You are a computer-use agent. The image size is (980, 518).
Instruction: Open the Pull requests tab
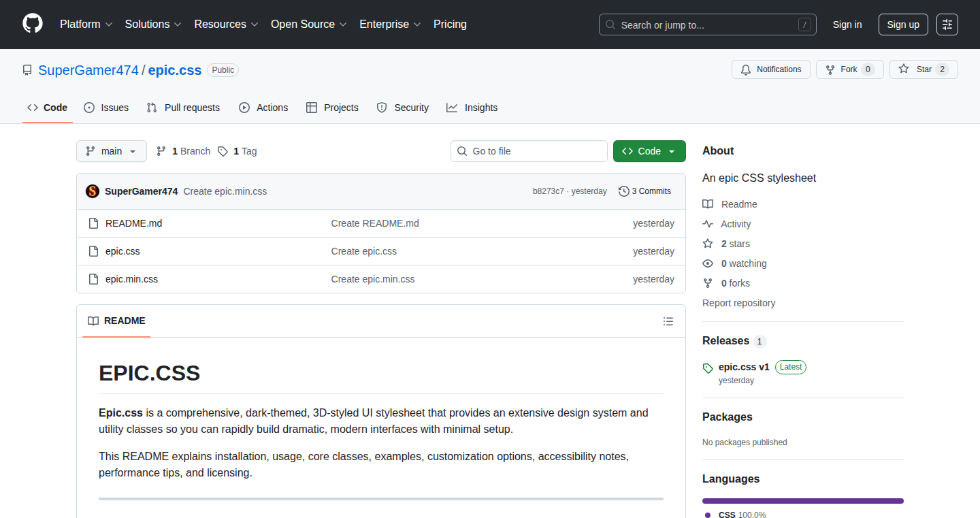pyautogui.click(x=183, y=108)
